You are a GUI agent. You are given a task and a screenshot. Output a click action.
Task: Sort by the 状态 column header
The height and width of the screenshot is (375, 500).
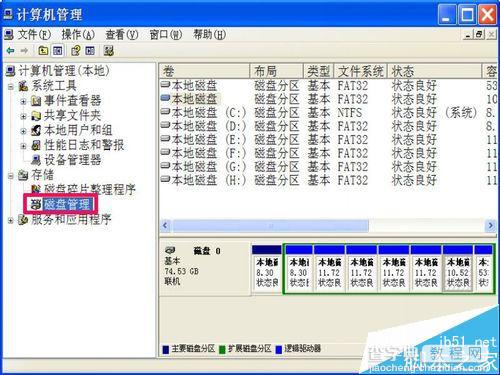[434, 71]
